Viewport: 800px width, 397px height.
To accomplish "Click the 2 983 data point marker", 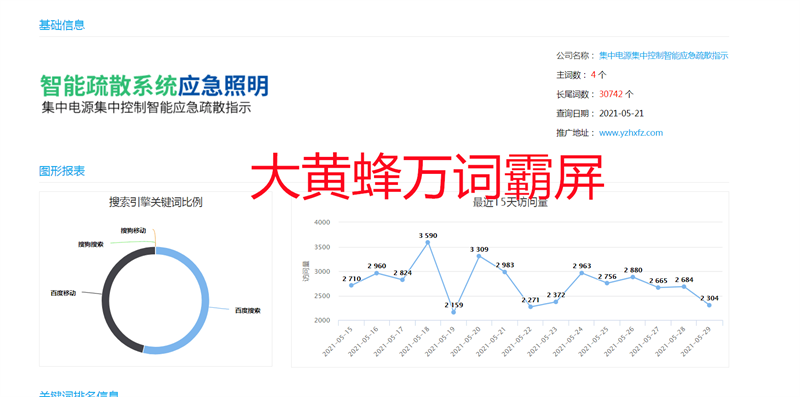I will pyautogui.click(x=505, y=272).
